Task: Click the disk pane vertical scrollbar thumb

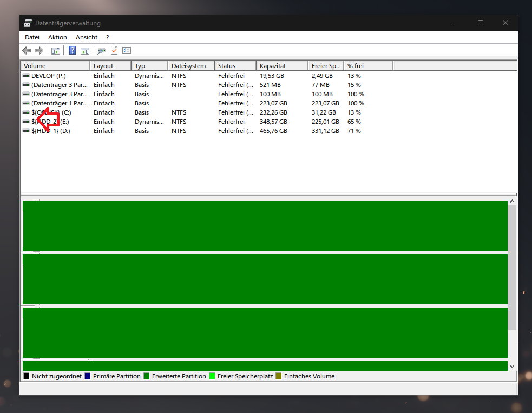Action: [x=513, y=268]
